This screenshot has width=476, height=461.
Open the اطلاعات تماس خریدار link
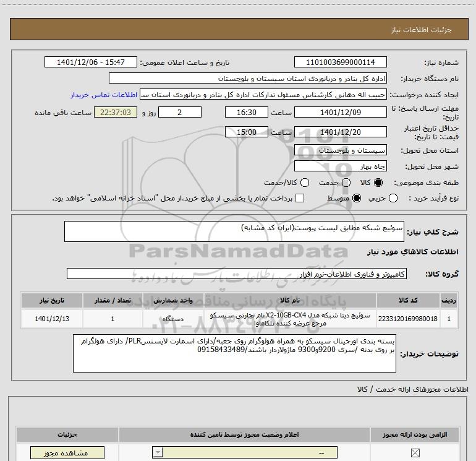(104, 95)
